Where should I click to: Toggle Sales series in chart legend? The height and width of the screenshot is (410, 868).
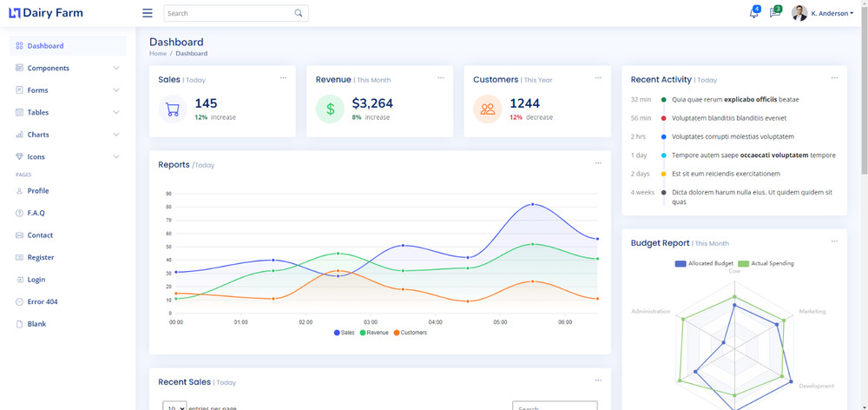coord(345,333)
